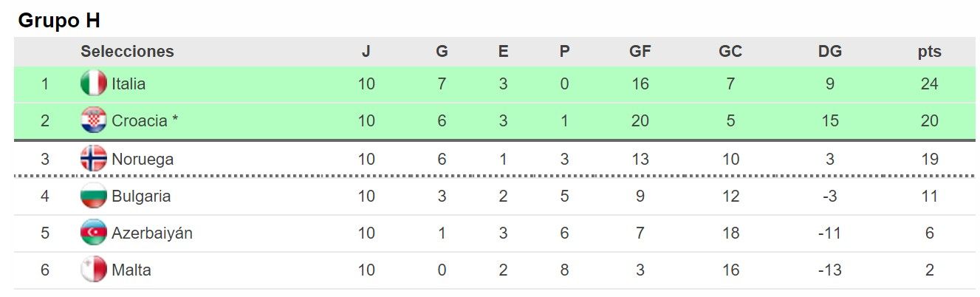Screen dimensions: 980x297
Task: Click the DG column header
Action: point(829,52)
